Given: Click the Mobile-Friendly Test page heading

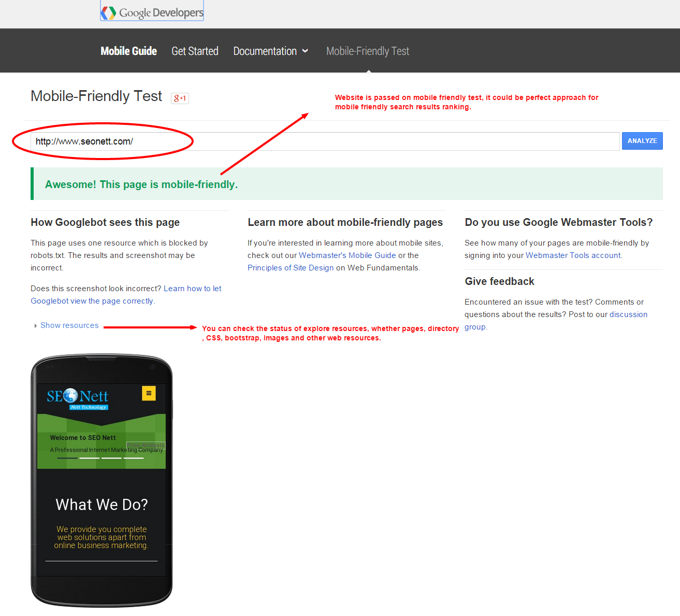Looking at the screenshot, I should (96, 96).
